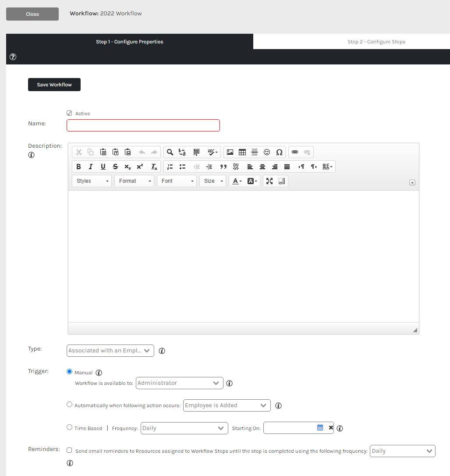The image size is (450, 476).
Task: Justify the text alignment
Action: 287,167
